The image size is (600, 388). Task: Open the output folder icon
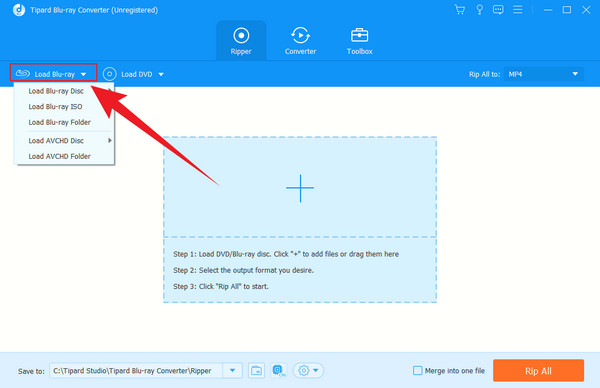point(256,370)
